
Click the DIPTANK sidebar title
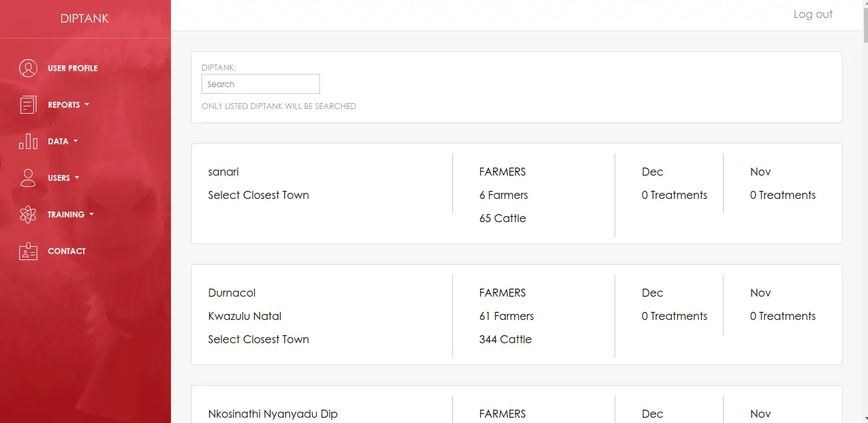84,19
